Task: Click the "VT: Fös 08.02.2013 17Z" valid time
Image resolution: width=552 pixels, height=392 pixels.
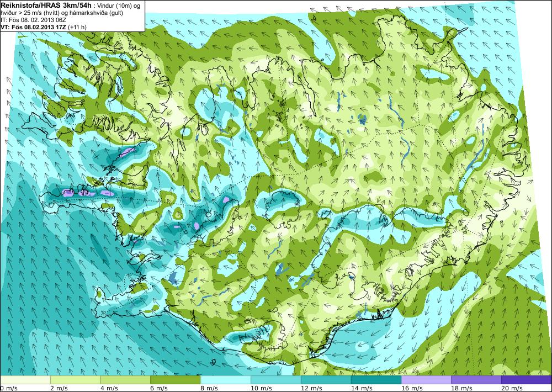Action: [x=34, y=27]
